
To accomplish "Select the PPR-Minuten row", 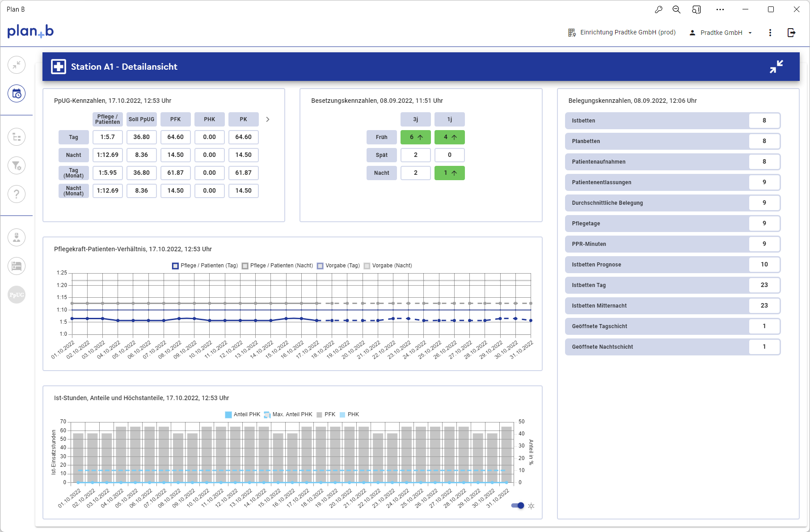I will click(x=673, y=244).
